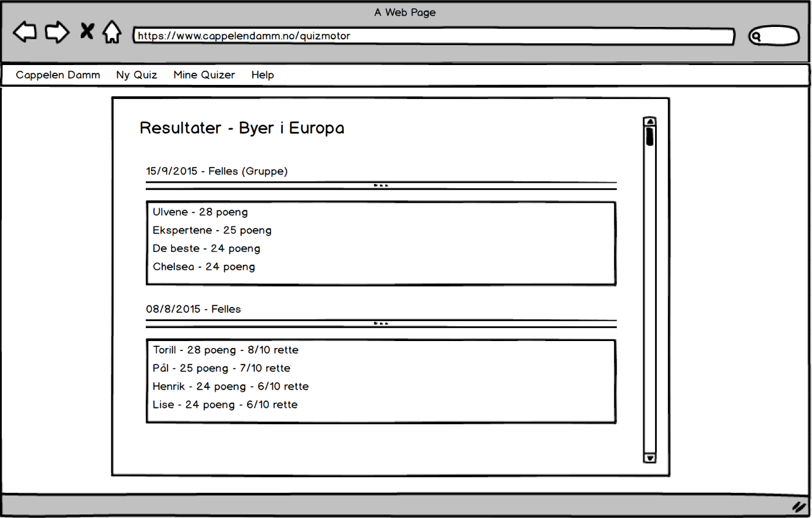Click the scrollbar thumb handle
Viewport: 812px width, 518px height.
pos(650,136)
